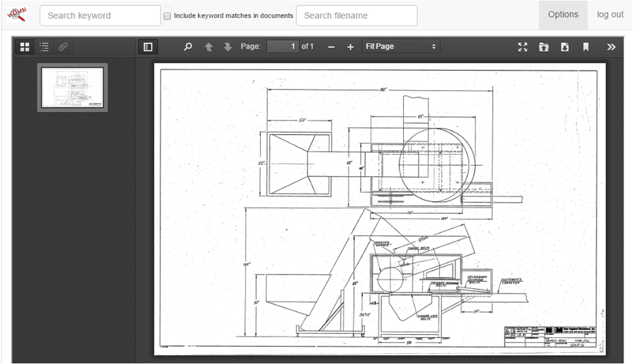Go to next page arrow

pos(227,47)
